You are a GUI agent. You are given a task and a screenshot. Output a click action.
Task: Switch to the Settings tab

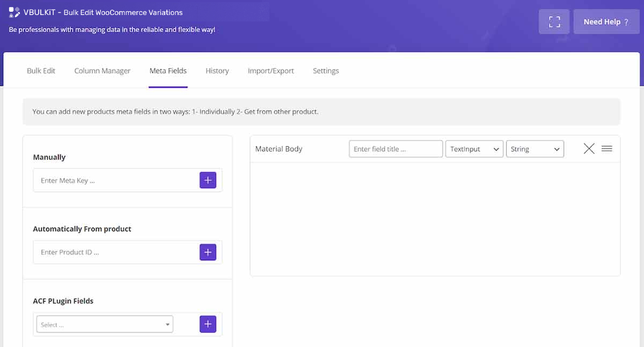pyautogui.click(x=326, y=71)
